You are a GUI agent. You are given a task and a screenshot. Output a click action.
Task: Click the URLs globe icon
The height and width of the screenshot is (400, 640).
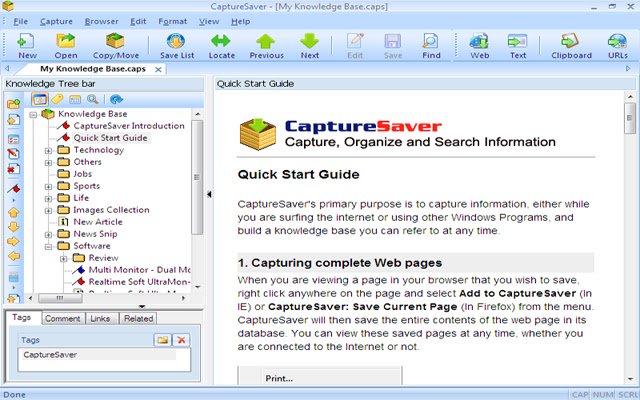coord(617,41)
